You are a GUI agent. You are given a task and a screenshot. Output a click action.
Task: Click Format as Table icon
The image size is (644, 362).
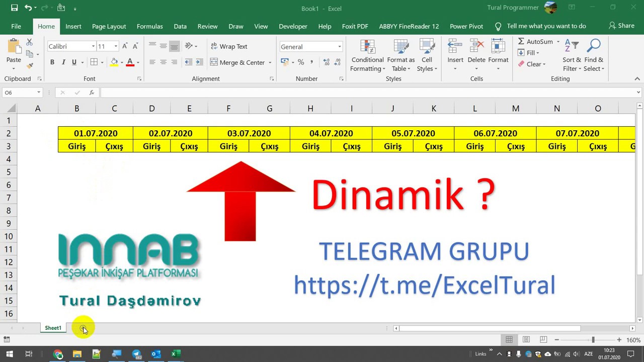point(401,47)
